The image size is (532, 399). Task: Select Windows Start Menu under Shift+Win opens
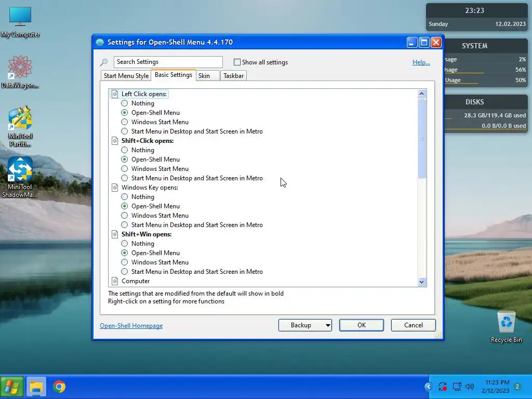point(125,262)
